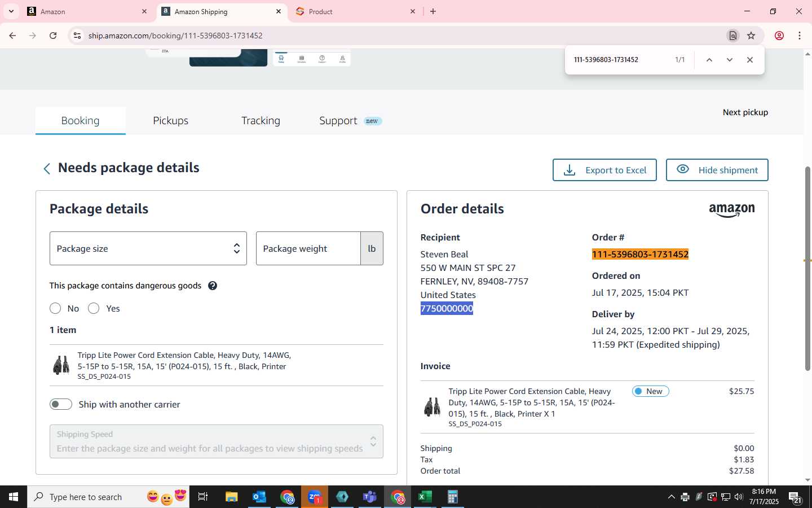Open a new browser tab
Viewport: 812px width, 508px height.
pos(433,11)
